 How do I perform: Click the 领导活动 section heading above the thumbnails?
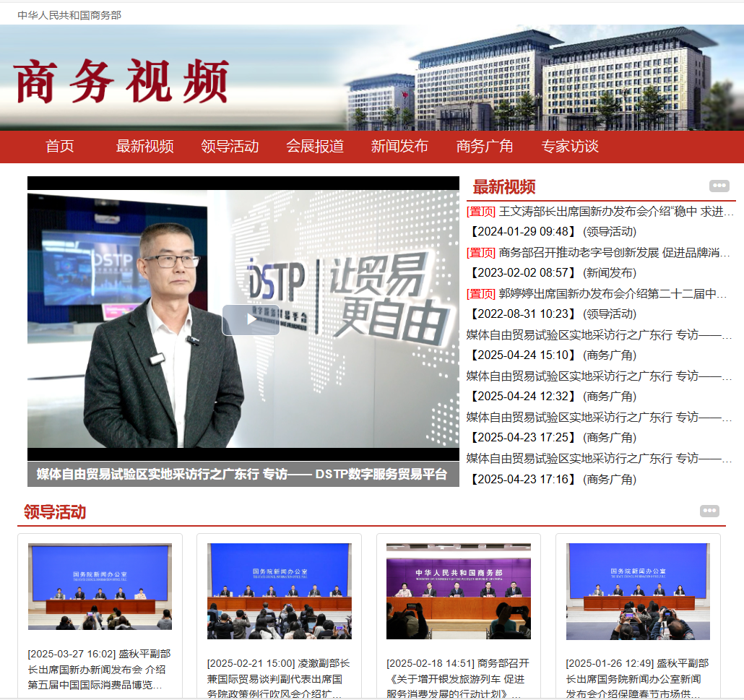click(55, 512)
